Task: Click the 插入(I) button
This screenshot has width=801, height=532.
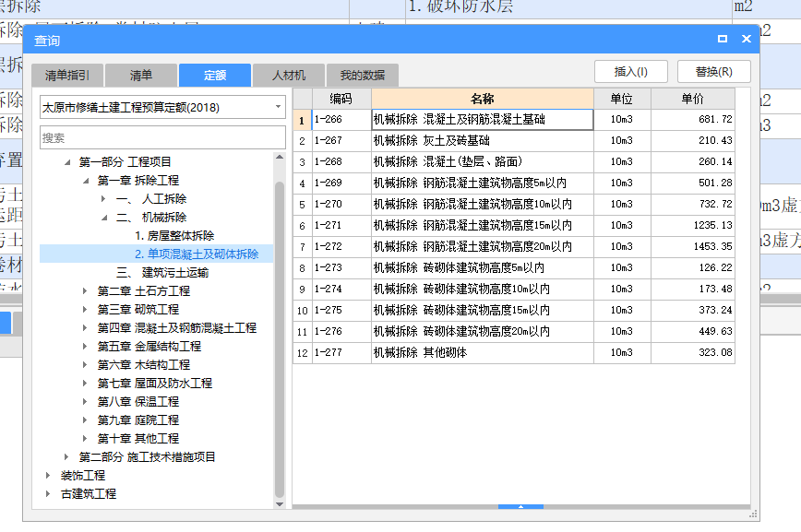Action: click(x=631, y=72)
